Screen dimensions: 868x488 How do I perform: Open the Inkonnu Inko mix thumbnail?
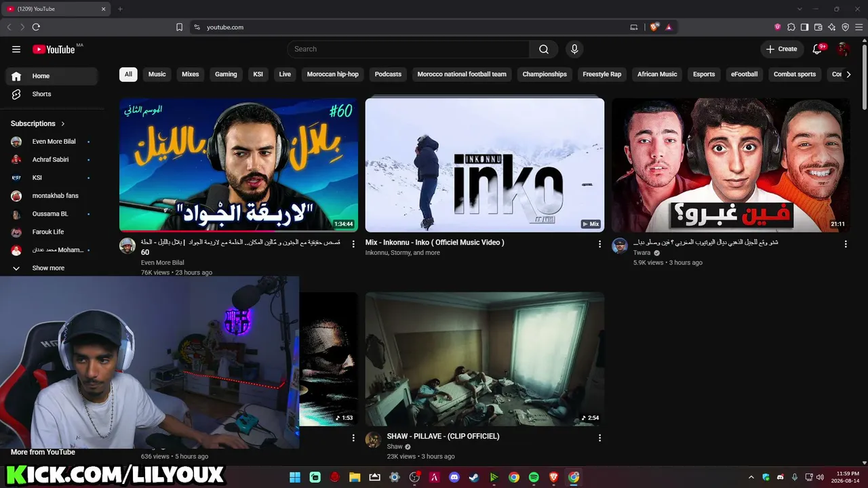click(485, 165)
